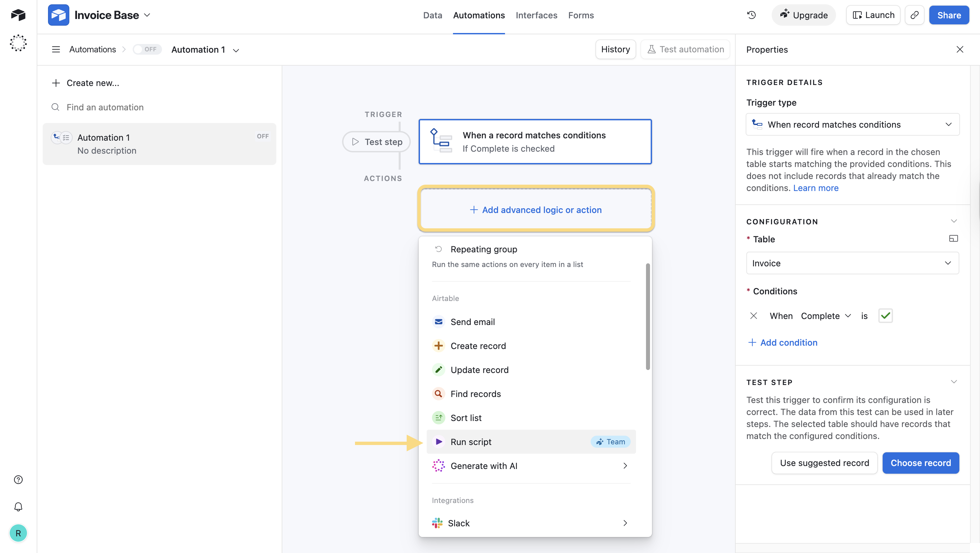This screenshot has width=980, height=553.
Task: Uncheck the Complete is checked checkbox
Action: click(x=885, y=316)
